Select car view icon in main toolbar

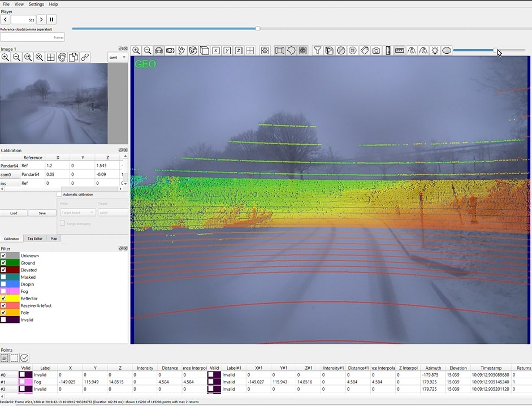pos(159,50)
